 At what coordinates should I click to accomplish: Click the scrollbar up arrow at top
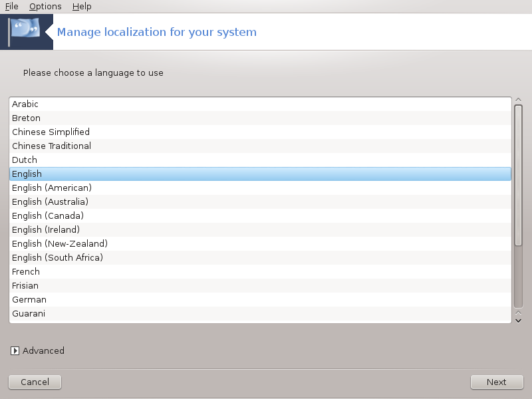tap(518, 100)
